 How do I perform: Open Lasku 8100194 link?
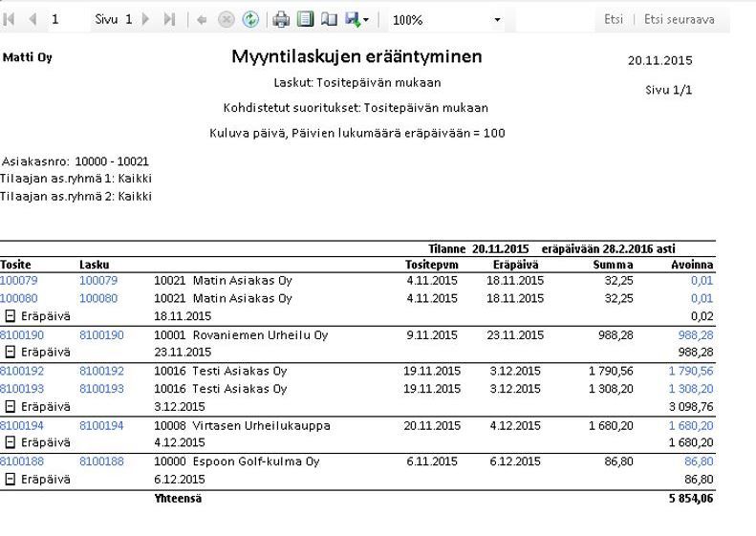(x=101, y=425)
